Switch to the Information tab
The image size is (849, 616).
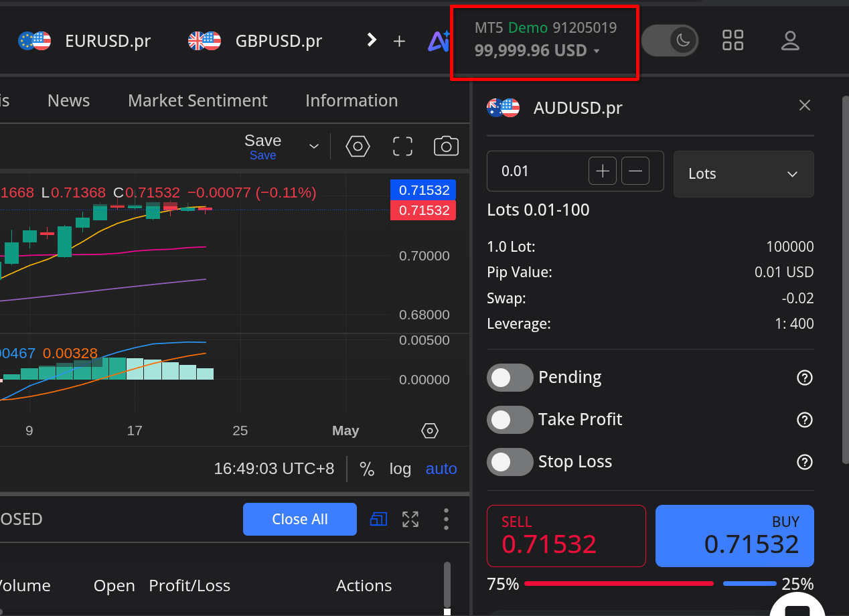pyautogui.click(x=352, y=100)
